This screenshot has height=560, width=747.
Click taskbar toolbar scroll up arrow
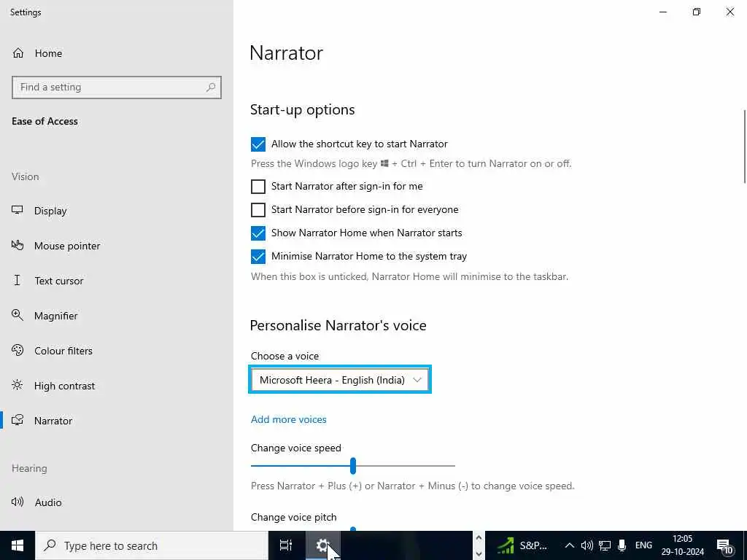tap(479, 537)
